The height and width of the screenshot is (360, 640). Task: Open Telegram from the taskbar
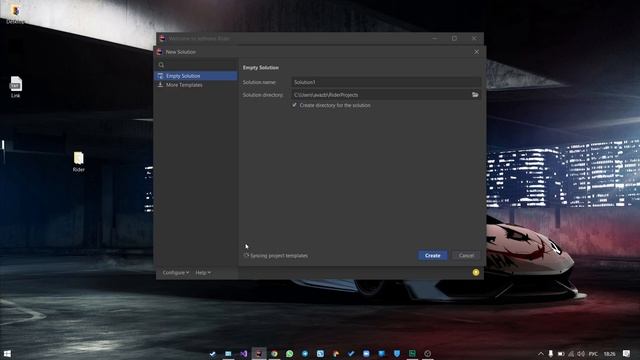[305, 353]
